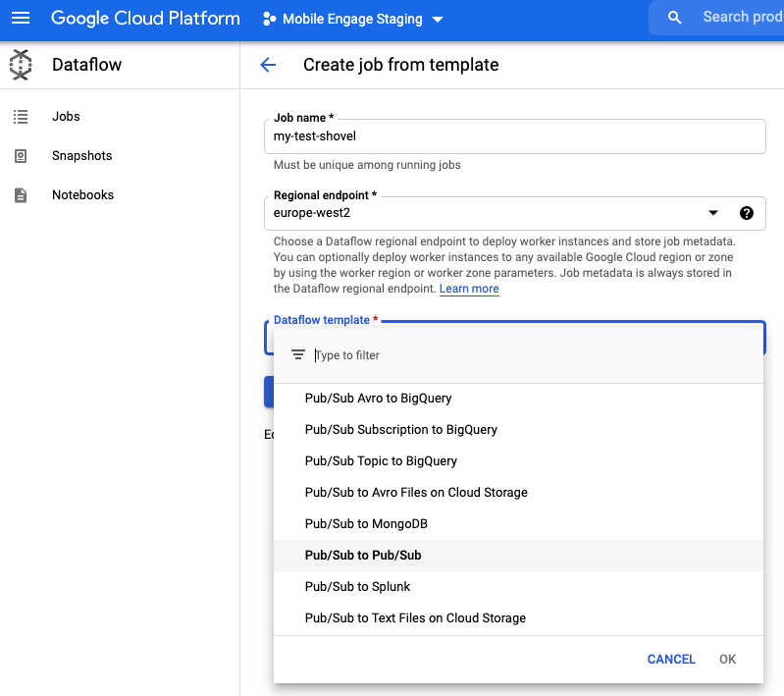Image resolution: width=784 pixels, height=696 pixels.
Task: Select Pub/Sub to Splunk option
Action: [357, 587]
